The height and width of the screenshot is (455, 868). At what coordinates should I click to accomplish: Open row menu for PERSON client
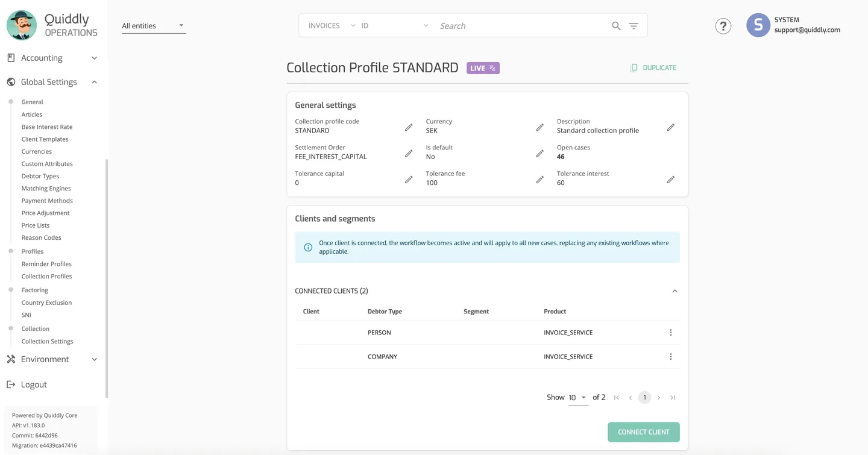670,333
